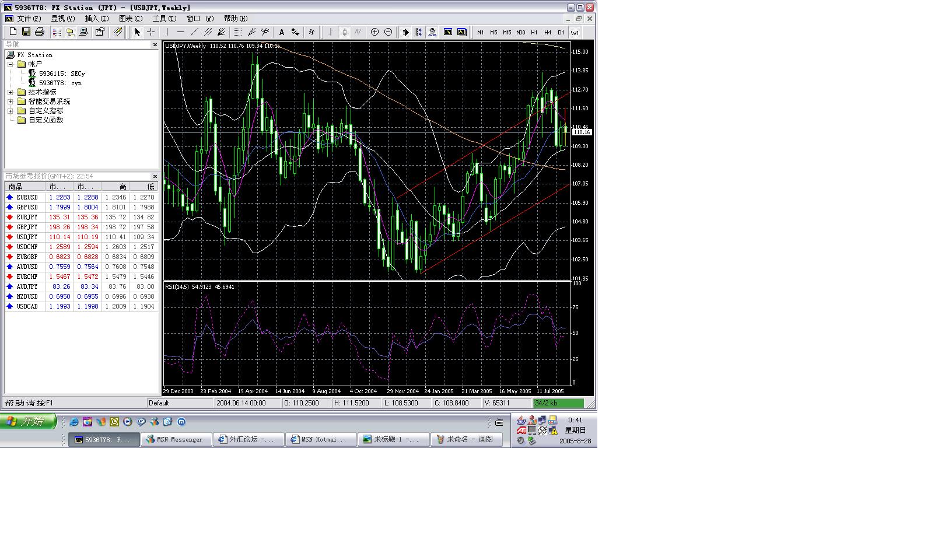Toggle the terminal panel icon
This screenshot has height=560, width=945.
[x=83, y=32]
